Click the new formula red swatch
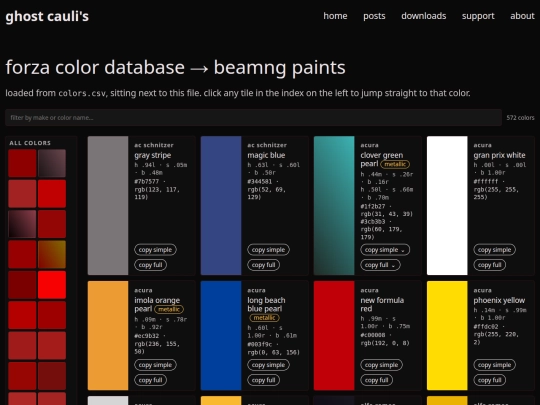Screen dimensions: 540x405 pyautogui.click(x=334, y=335)
